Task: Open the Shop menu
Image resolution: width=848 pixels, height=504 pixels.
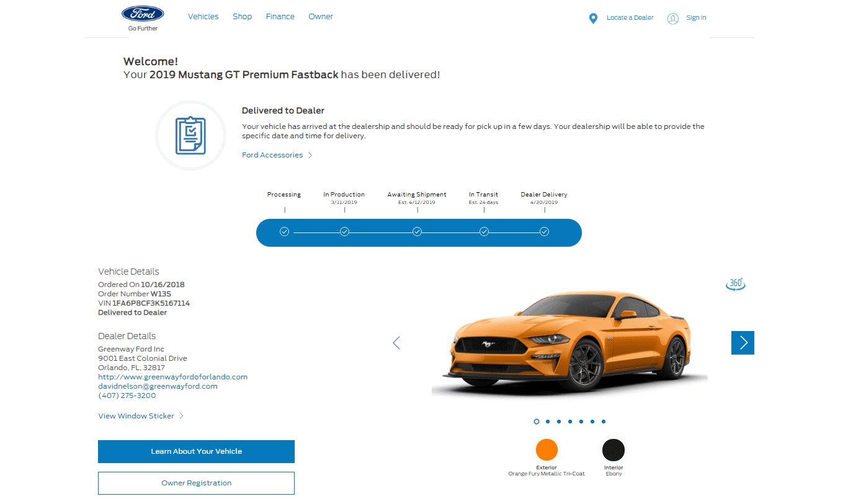Action: (243, 17)
